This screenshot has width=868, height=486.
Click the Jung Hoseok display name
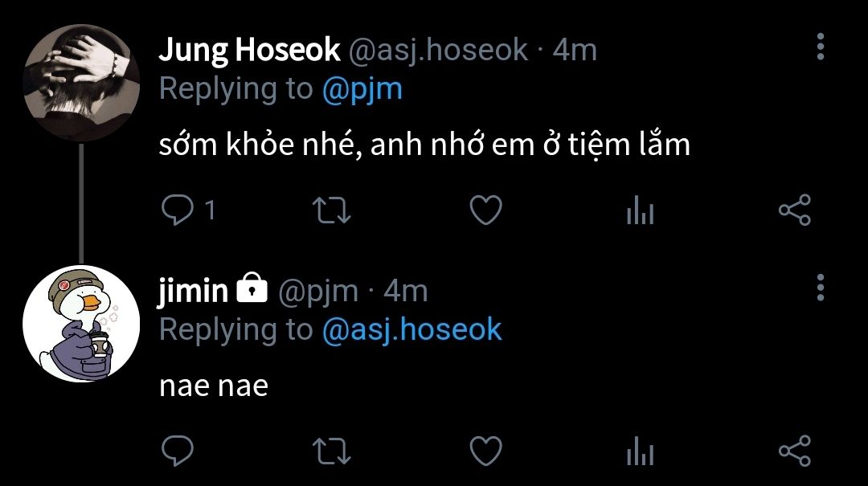[249, 51]
